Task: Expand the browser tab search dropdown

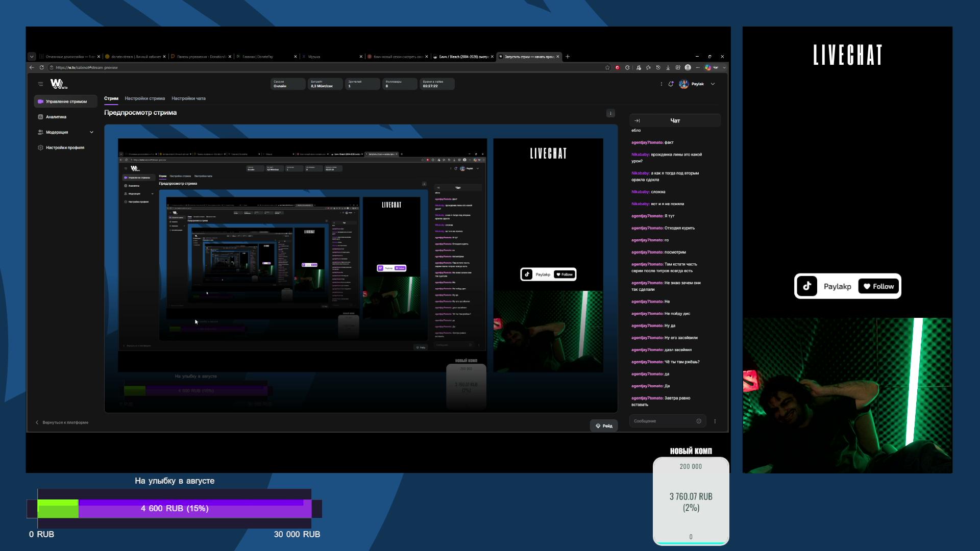Action: point(32,57)
